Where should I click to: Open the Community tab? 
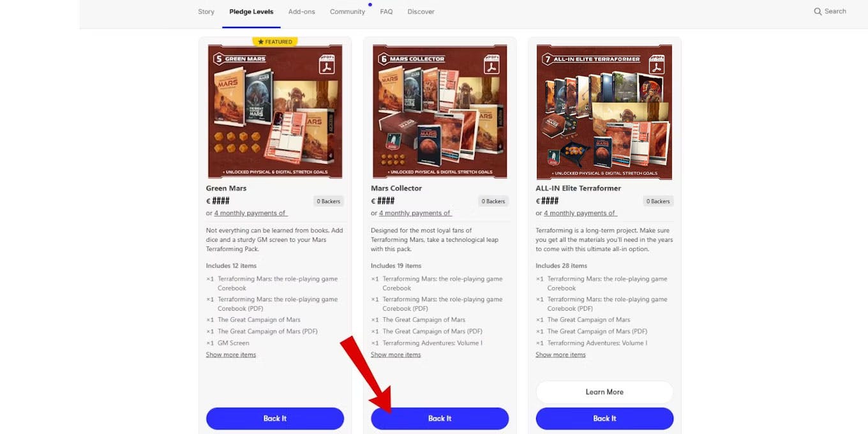click(347, 11)
